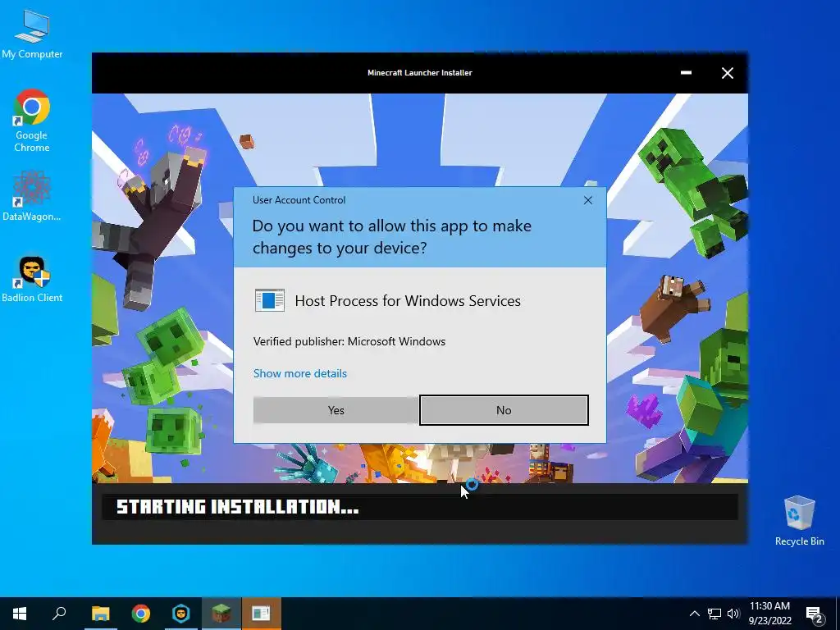
Task: Expand the hidden system tray icons
Action: pyautogui.click(x=694, y=614)
